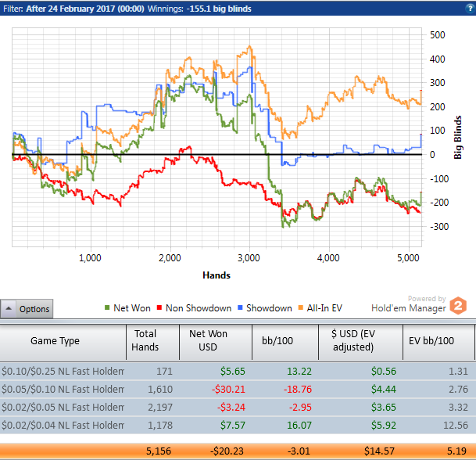Click the blue Showdown legend swatch
The height and width of the screenshot is (460, 476).
[240, 307]
